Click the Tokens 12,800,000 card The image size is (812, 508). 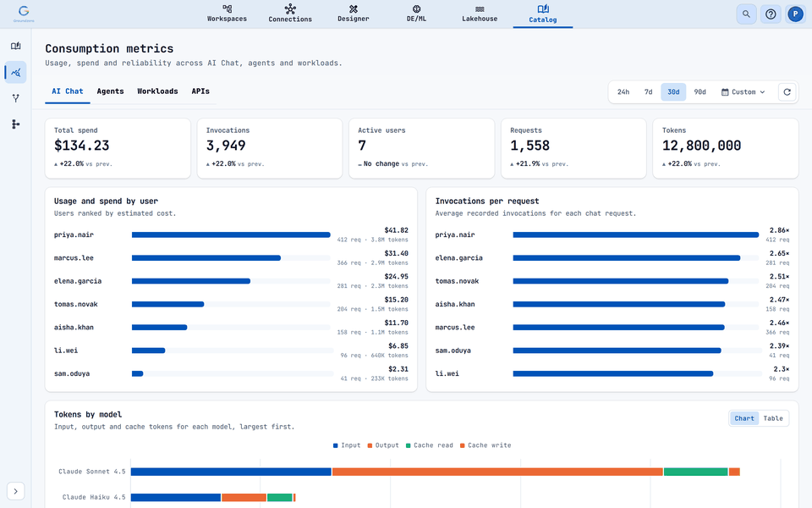(726, 148)
